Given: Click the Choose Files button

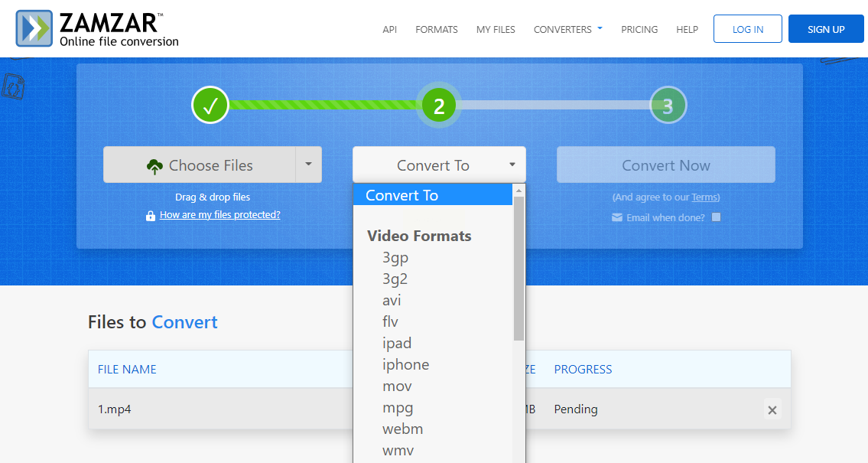Looking at the screenshot, I should click(x=200, y=165).
